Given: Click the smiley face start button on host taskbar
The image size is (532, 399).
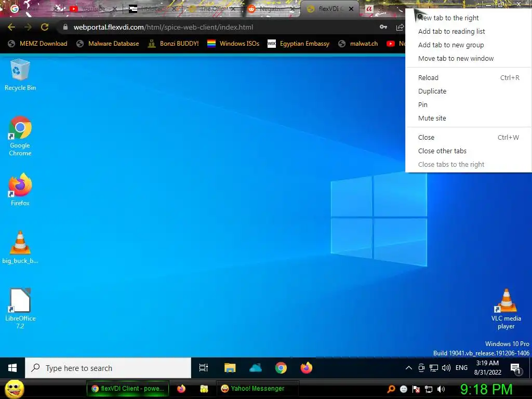Looking at the screenshot, I should (15, 389).
